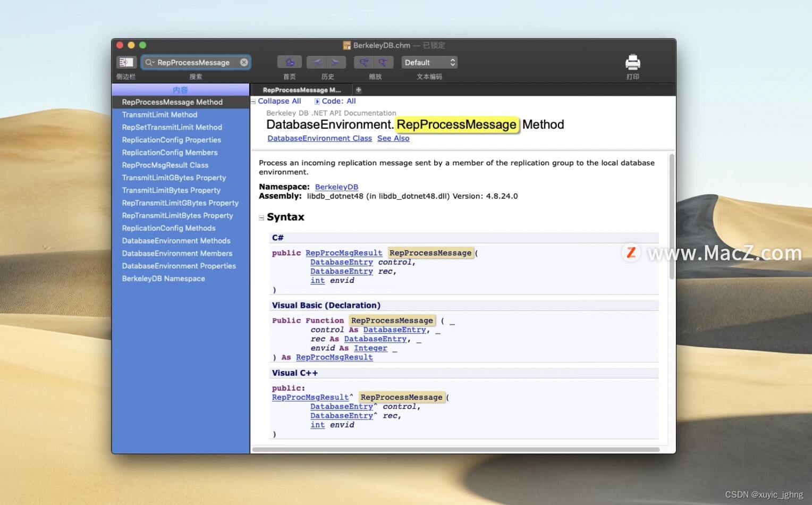Image resolution: width=812 pixels, height=505 pixels.
Task: Print the document with the 打印 icon
Action: pyautogui.click(x=632, y=62)
